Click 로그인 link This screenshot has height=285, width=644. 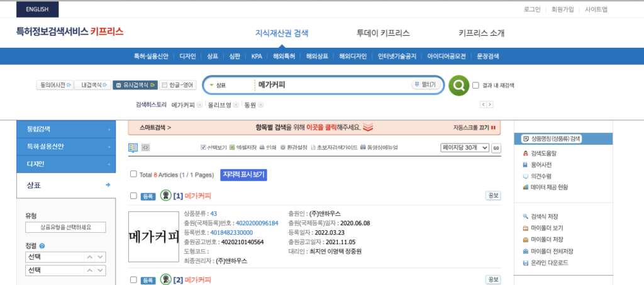(532, 9)
